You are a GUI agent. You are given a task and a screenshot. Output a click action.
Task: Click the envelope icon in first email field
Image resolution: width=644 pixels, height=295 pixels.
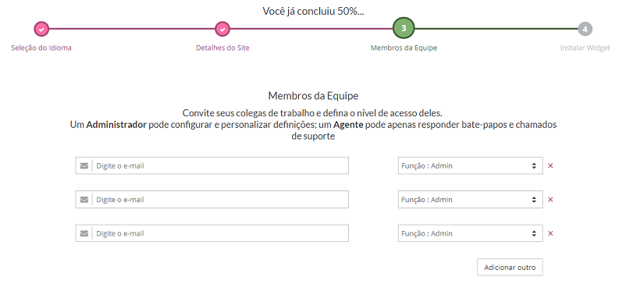click(84, 166)
